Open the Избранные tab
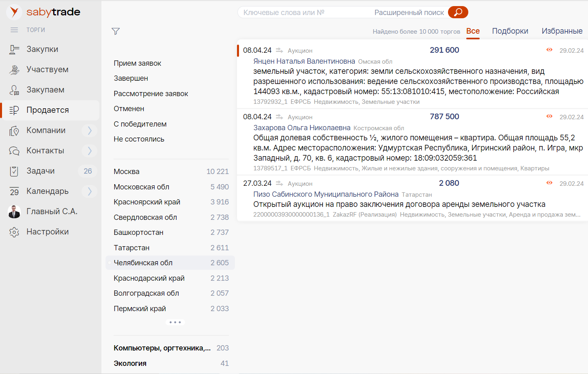588x374 pixels. click(562, 31)
